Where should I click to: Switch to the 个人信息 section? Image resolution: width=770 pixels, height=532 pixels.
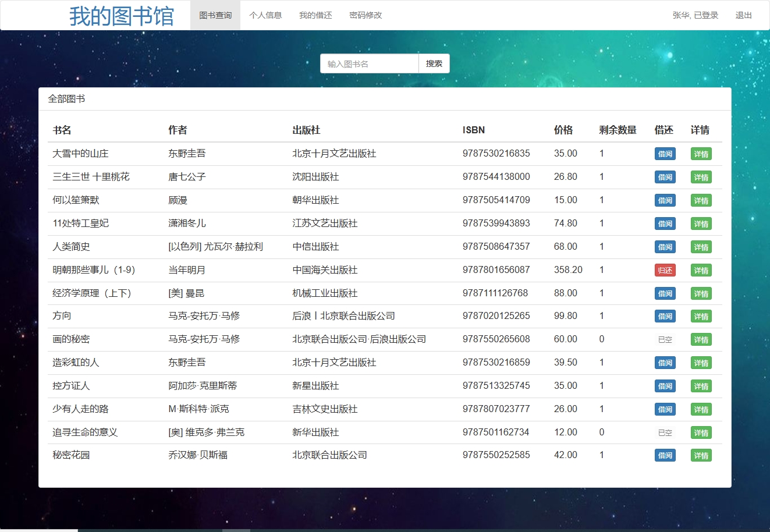(266, 15)
